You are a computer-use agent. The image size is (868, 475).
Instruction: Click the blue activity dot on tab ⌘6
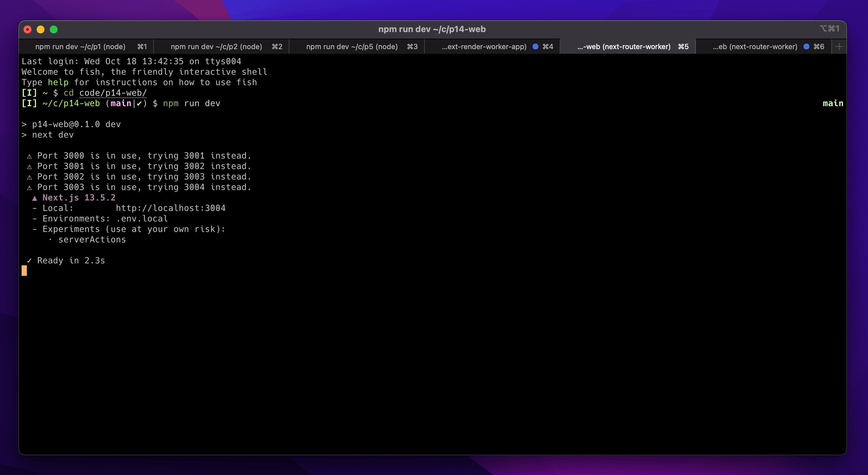pos(806,47)
